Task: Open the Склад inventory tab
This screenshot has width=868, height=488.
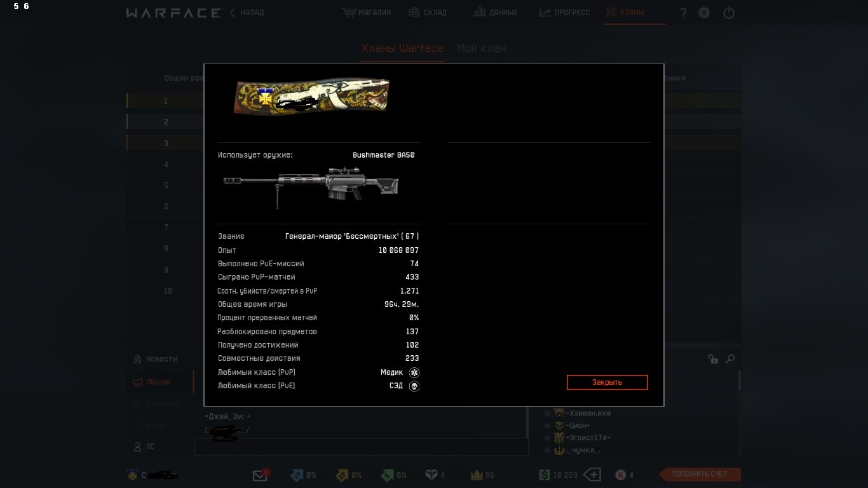Action: 428,12
